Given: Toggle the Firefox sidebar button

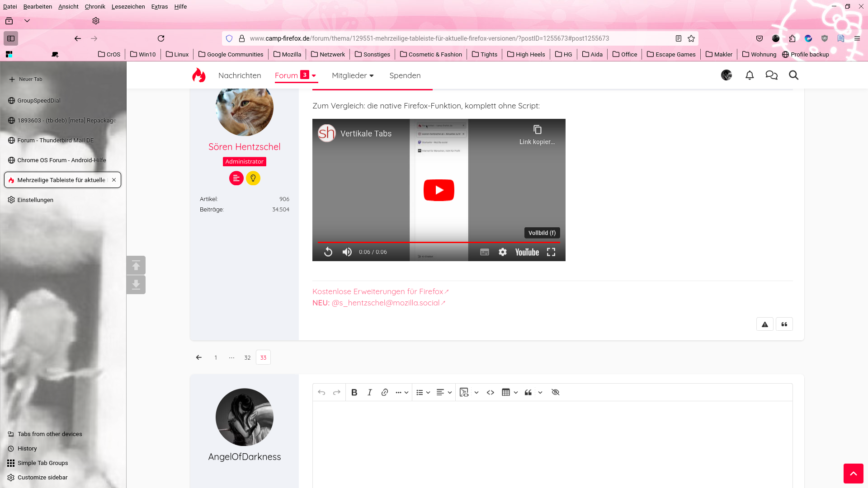Looking at the screenshot, I should click(11, 38).
